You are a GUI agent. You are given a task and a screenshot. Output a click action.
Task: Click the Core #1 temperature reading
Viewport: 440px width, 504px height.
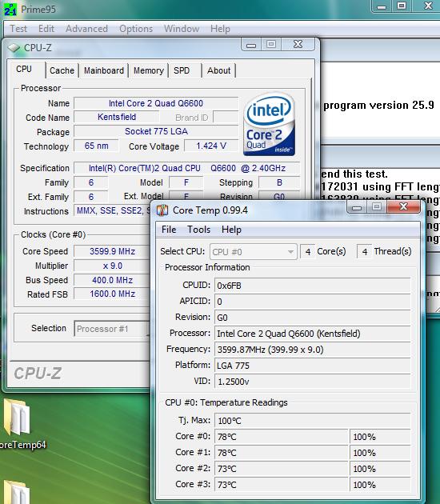pos(282,453)
